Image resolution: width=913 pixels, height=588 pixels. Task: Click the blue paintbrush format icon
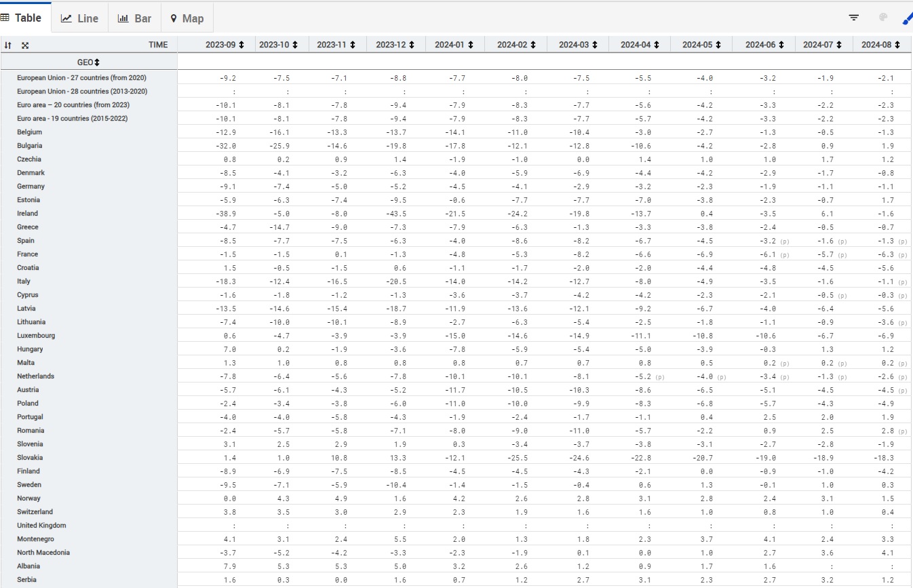coord(907,18)
